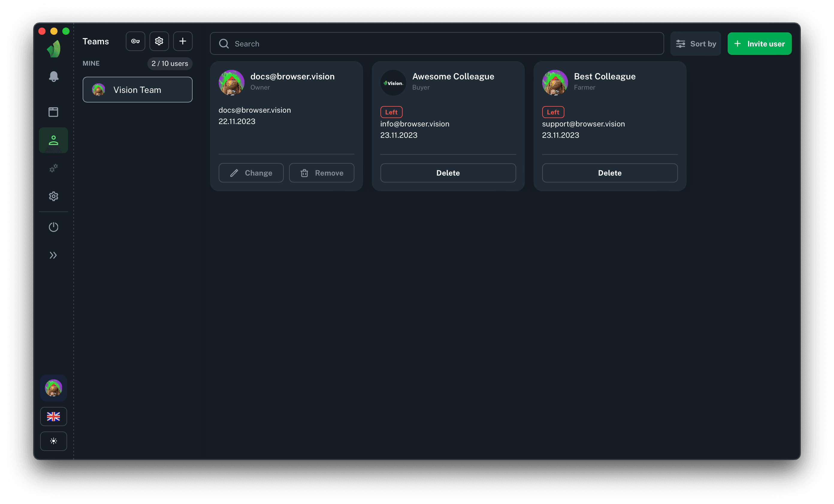This screenshot has width=834, height=504.
Task: Click the team users sidebar icon
Action: click(x=54, y=141)
